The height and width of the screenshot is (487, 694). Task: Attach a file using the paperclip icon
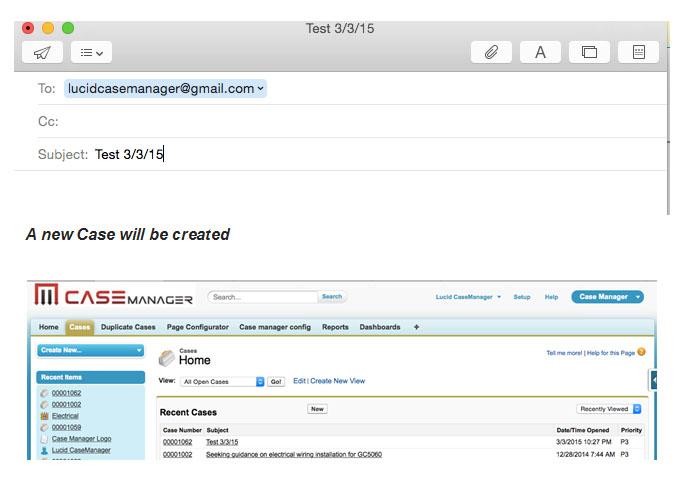pyautogui.click(x=491, y=52)
